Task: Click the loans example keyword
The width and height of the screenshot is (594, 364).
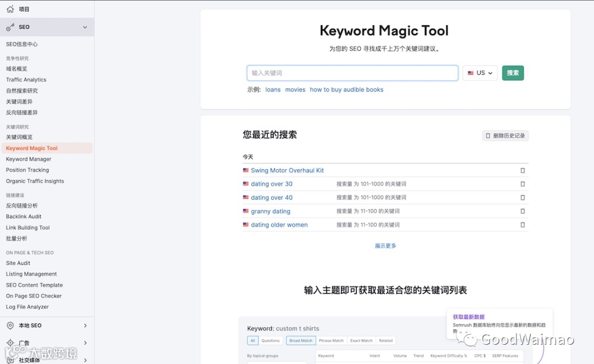Action: tap(273, 90)
